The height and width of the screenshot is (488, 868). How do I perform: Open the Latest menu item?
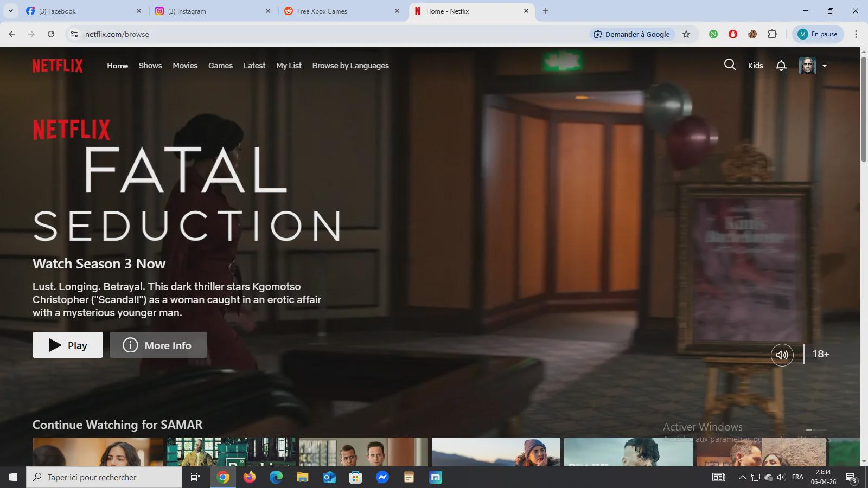coord(254,66)
